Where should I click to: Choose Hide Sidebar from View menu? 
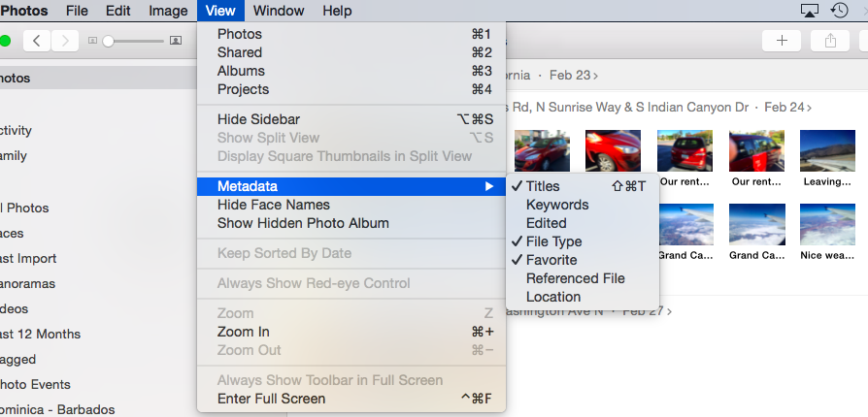[259, 119]
